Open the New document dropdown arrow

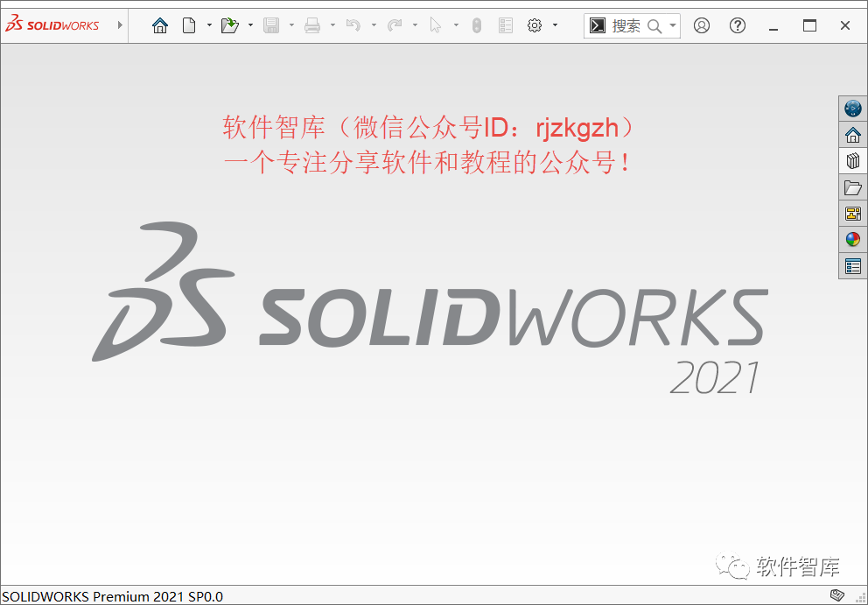coord(209,25)
